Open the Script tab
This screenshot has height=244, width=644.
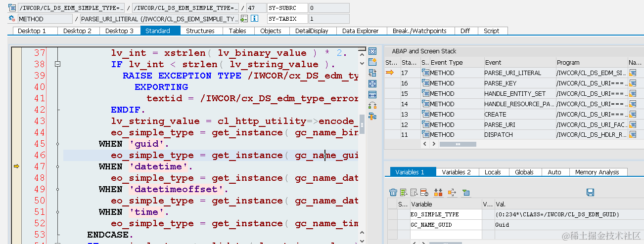[492, 31]
